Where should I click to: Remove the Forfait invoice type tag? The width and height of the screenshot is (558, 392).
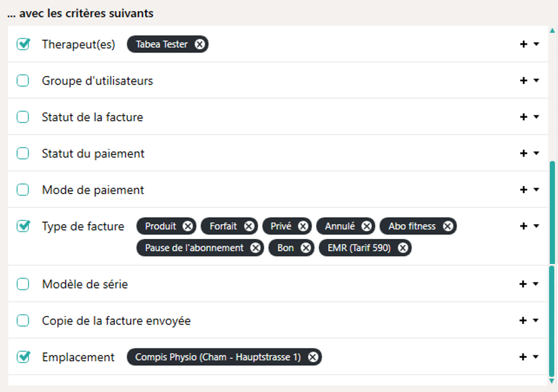click(x=249, y=227)
